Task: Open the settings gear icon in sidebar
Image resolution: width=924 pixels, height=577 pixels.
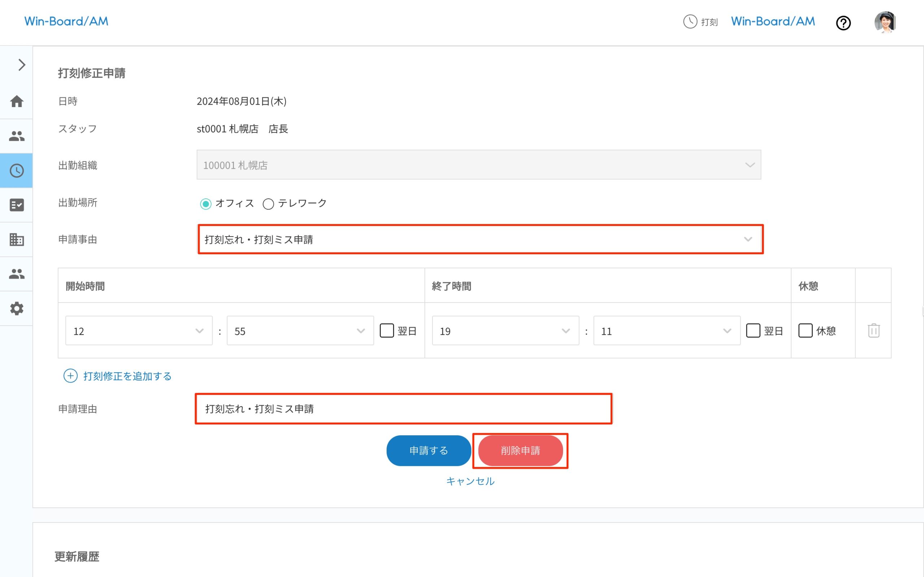Action: coord(16,308)
